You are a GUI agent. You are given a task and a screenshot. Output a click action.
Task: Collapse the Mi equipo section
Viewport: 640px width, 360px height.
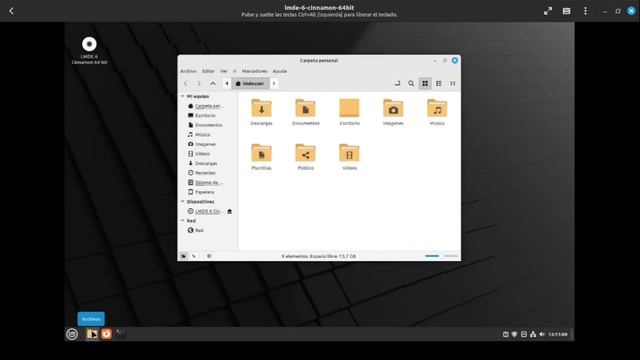click(x=182, y=96)
